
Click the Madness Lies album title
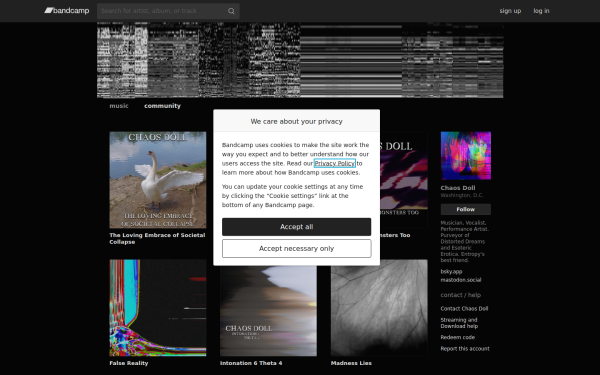coord(351,363)
